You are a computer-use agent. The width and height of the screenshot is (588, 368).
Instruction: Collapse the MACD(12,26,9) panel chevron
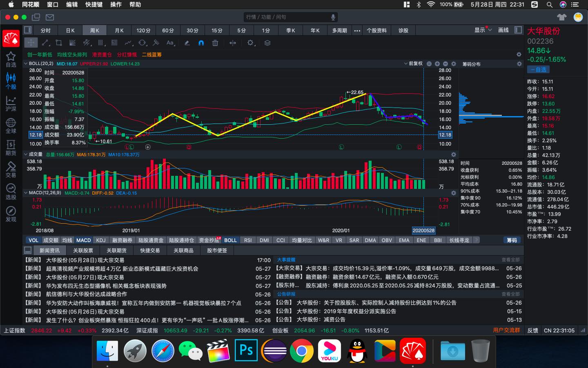26,193
